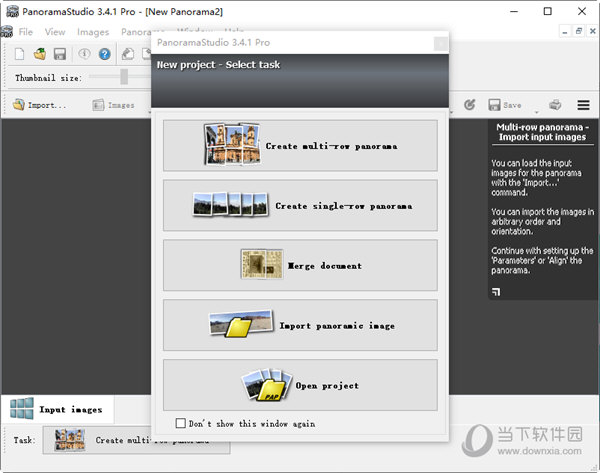
Task: Choose Create single-row panorama
Action: click(x=300, y=206)
